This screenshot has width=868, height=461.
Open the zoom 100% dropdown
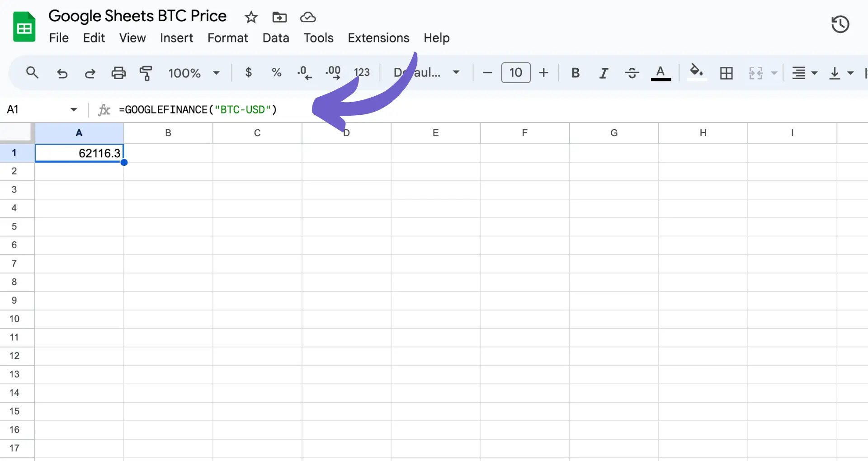click(x=194, y=73)
